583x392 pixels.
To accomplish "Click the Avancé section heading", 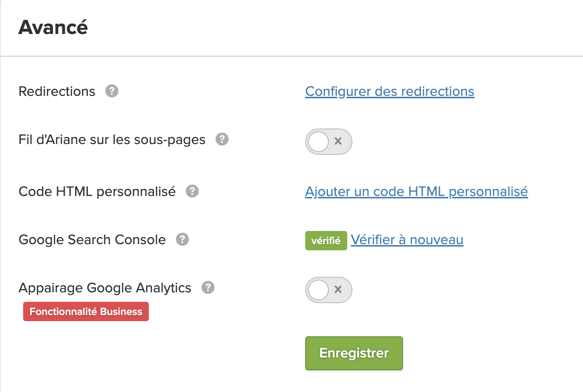I will coord(53,27).
